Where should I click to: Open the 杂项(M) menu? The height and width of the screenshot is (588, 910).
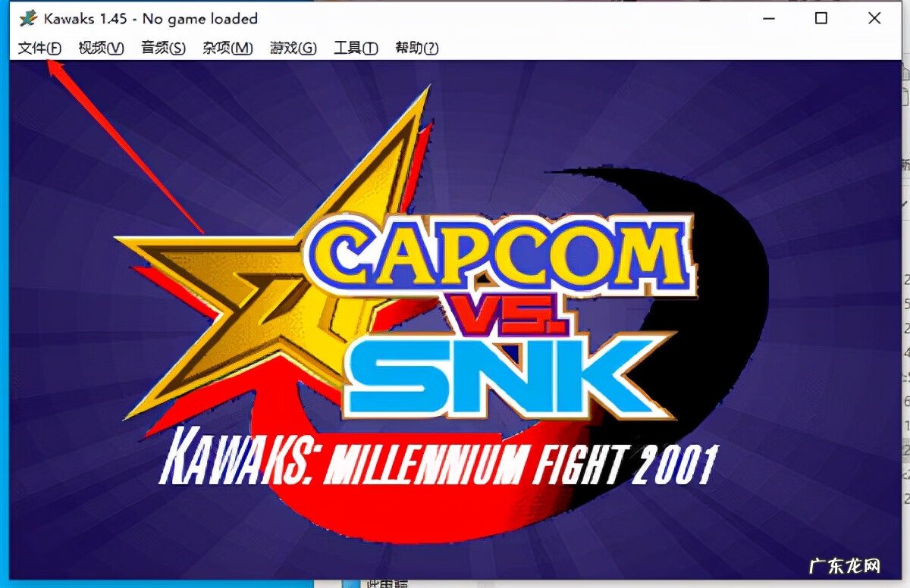tap(227, 48)
